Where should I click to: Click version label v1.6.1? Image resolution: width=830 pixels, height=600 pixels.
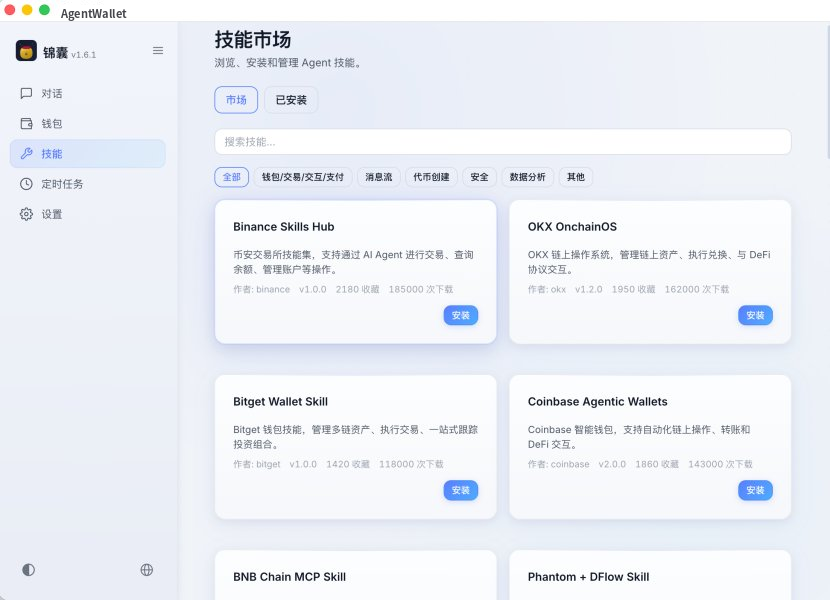[84, 55]
